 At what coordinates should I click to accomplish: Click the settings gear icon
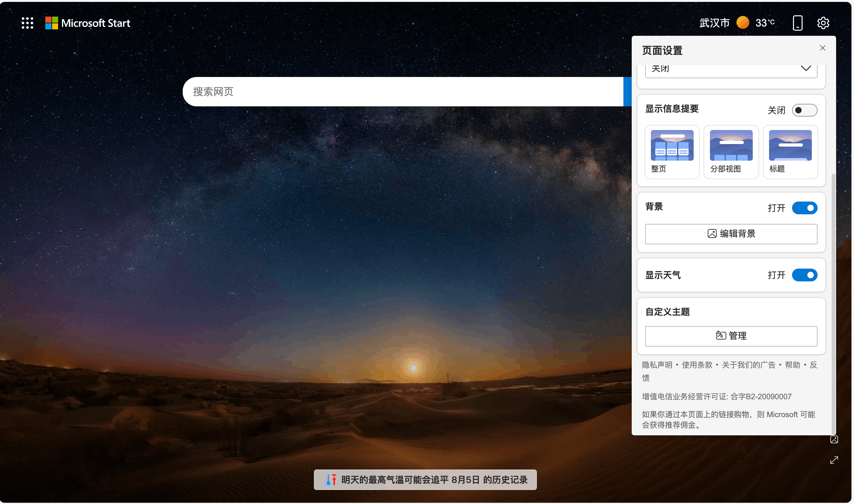point(823,23)
